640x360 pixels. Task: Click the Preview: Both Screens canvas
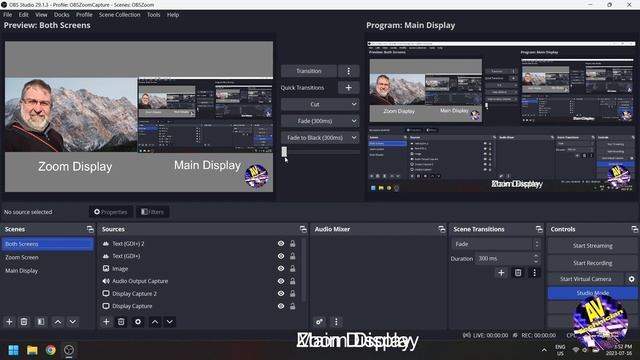(139, 116)
